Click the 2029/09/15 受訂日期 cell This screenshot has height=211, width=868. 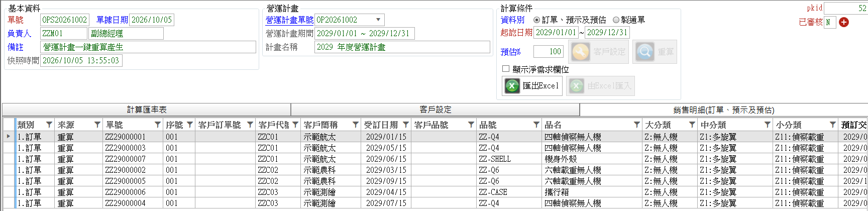tap(386, 181)
